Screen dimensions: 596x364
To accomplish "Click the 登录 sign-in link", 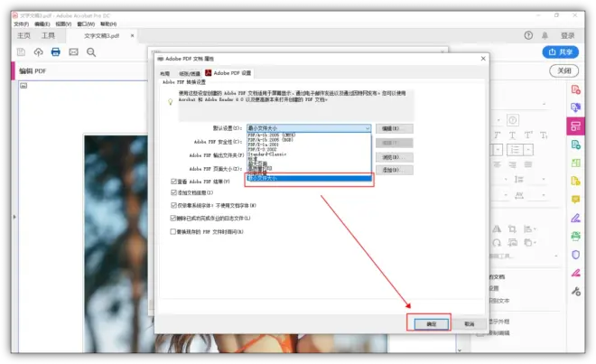I will (567, 35).
